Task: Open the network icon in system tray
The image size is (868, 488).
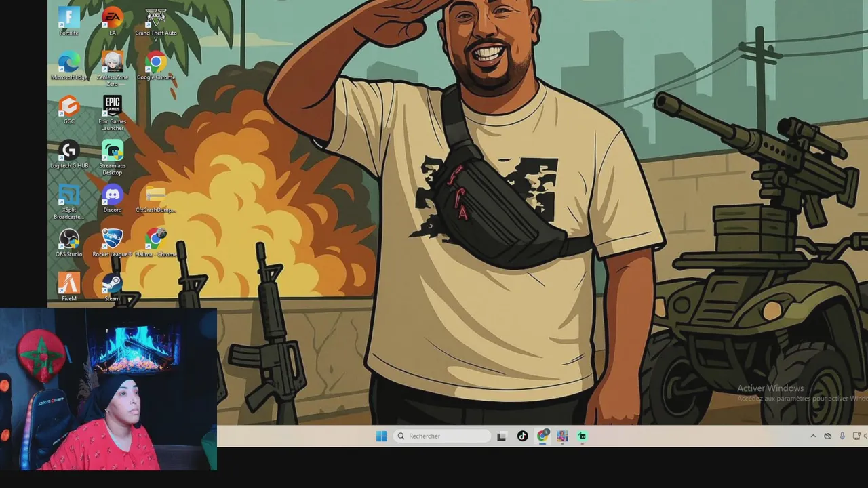Action: (x=856, y=436)
